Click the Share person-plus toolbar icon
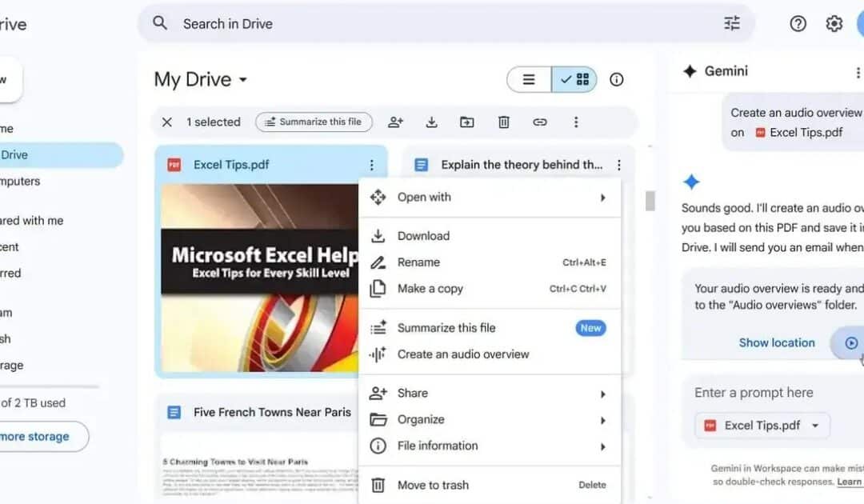This screenshot has width=864, height=504. click(396, 122)
